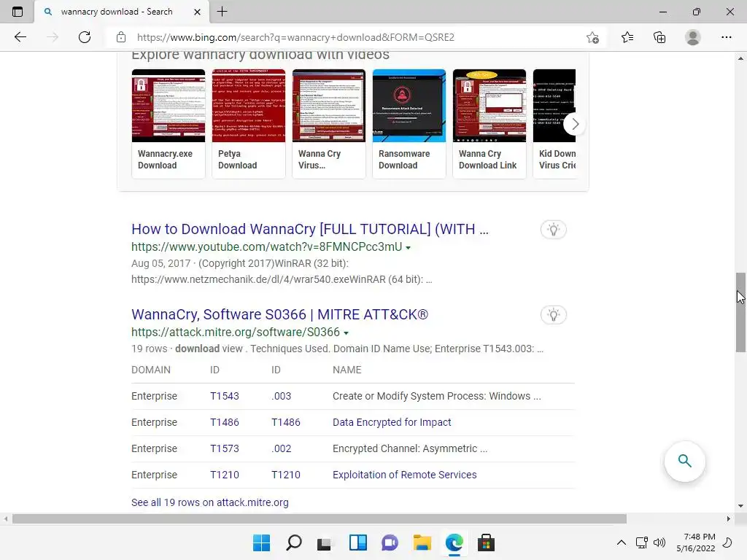Open Widgets from the taskbar

[357, 542]
